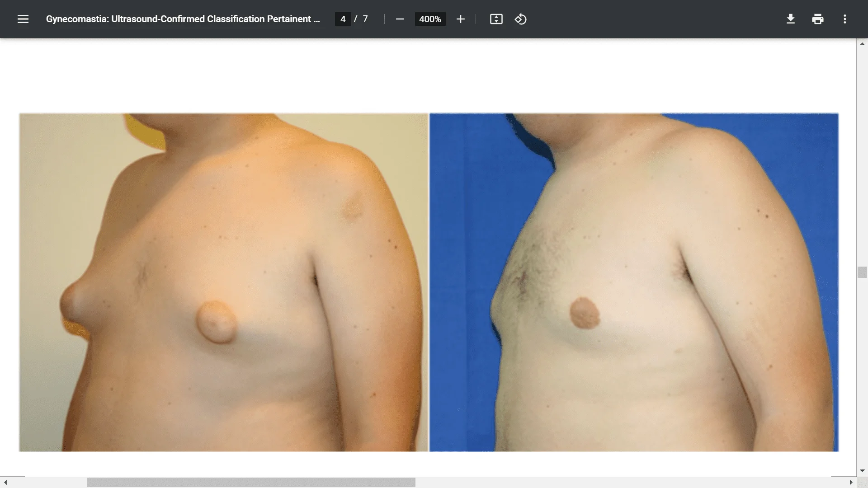This screenshot has height=488, width=868.
Task: Open the sidebar hamburger menu
Action: coord(23,19)
